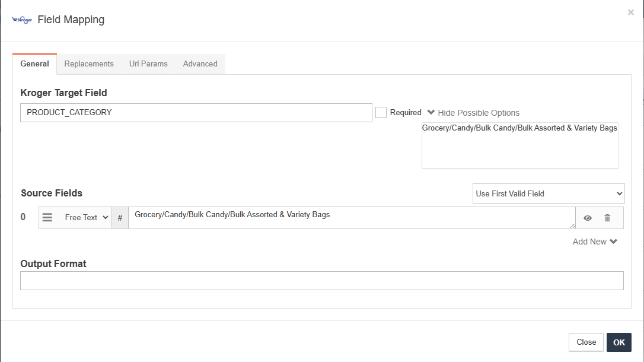The image size is (644, 362).
Task: Click the Kroger Target Field input
Action: [196, 112]
